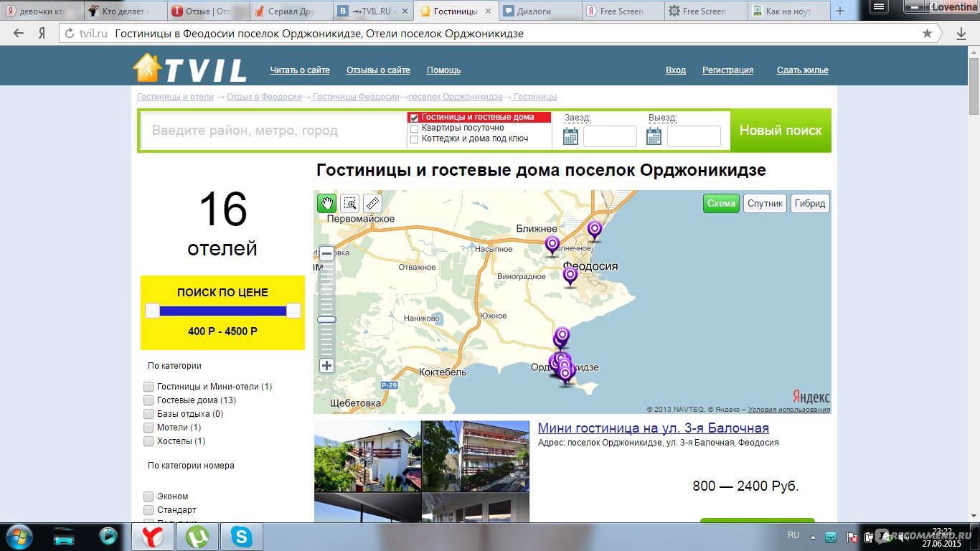Tick the Гостевые дома (13) filter
This screenshot has width=980, height=551.
tap(149, 400)
